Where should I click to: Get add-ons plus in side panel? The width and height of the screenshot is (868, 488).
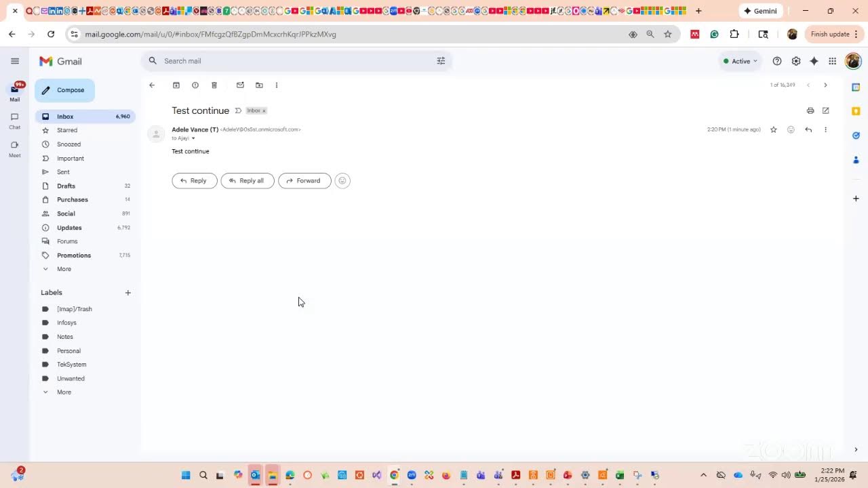pyautogui.click(x=856, y=199)
